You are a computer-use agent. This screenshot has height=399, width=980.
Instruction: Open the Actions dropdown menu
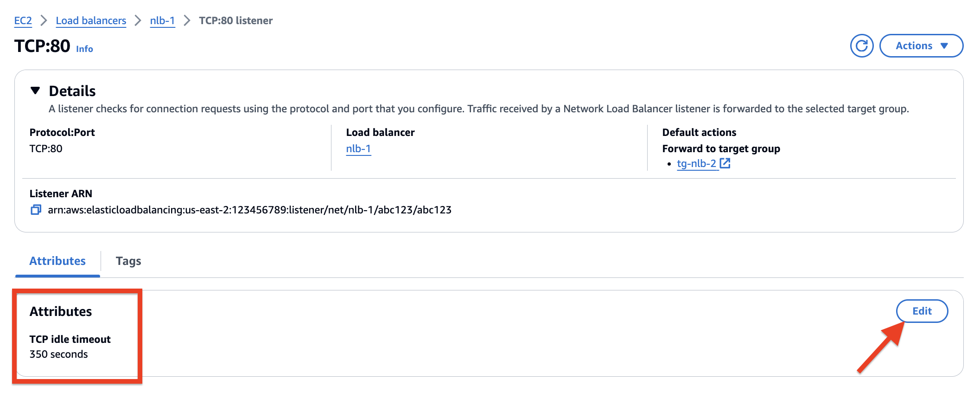(x=921, y=46)
